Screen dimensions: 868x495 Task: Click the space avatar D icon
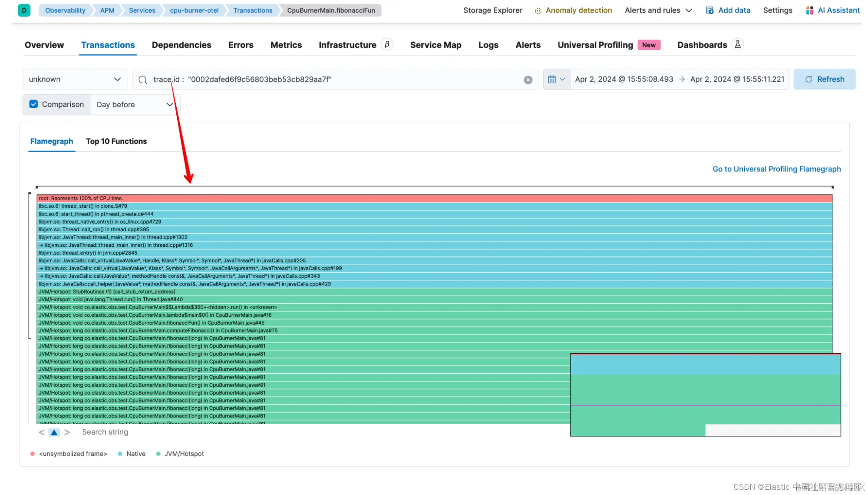[24, 10]
